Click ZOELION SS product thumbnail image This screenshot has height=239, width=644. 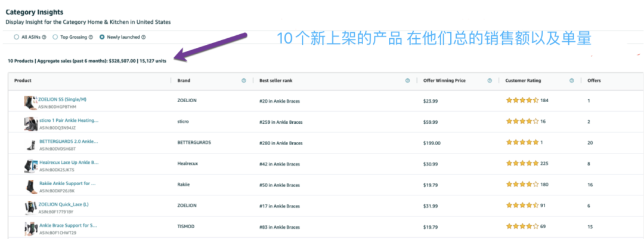[x=31, y=103]
